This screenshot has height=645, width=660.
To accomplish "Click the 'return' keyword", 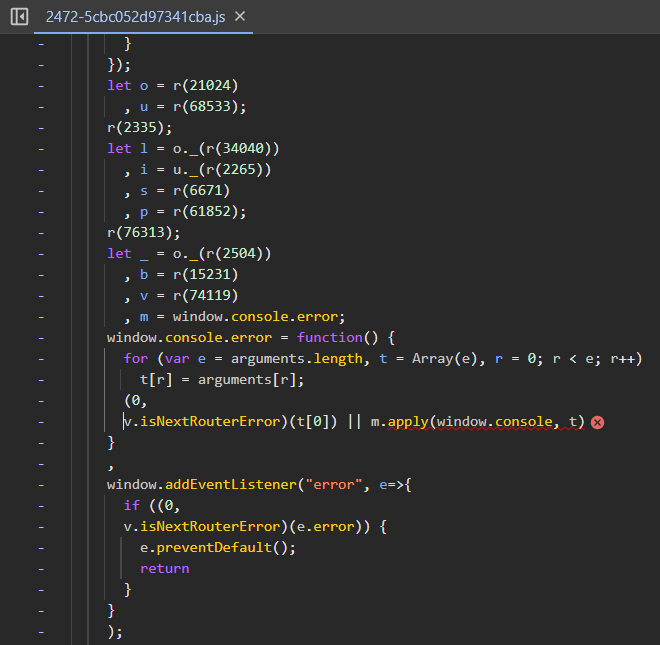I will click(x=165, y=569).
